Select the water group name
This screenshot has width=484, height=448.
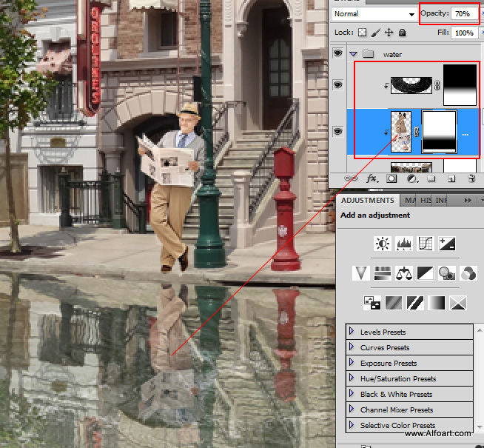(392, 55)
